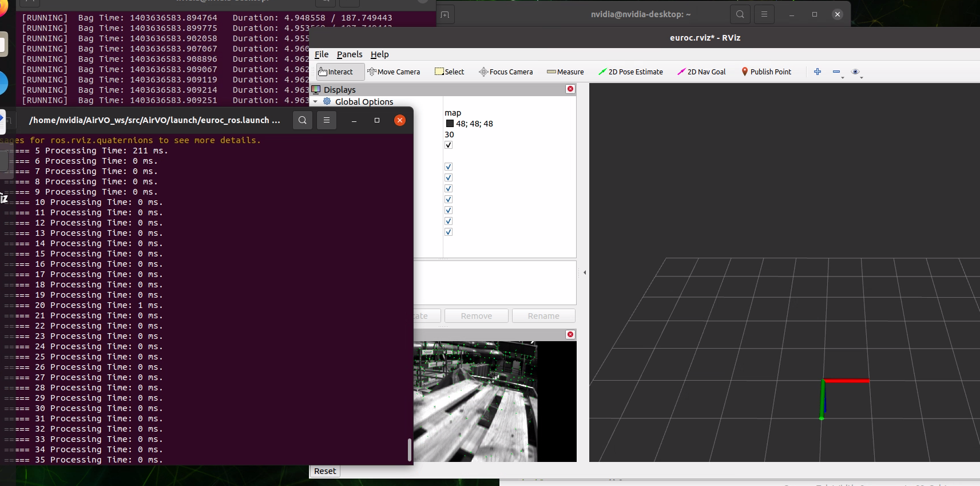Activate the Interact tool in RViz
980x486 pixels.
340,72
